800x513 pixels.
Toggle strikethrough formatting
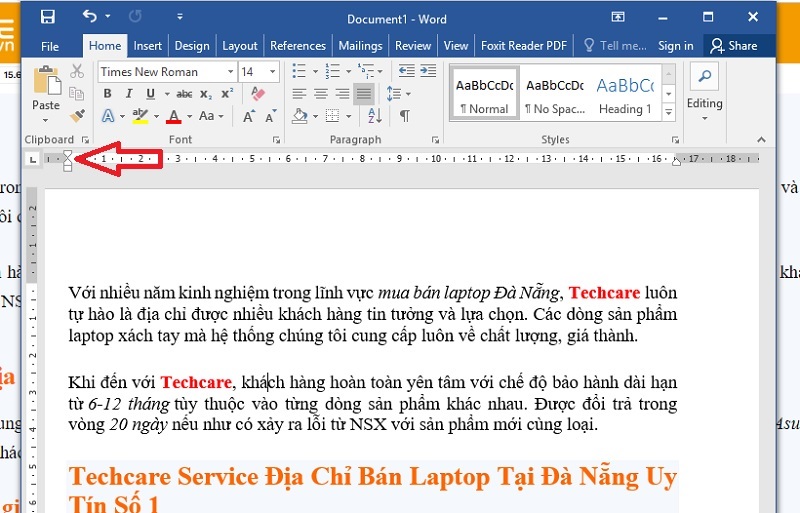184,94
